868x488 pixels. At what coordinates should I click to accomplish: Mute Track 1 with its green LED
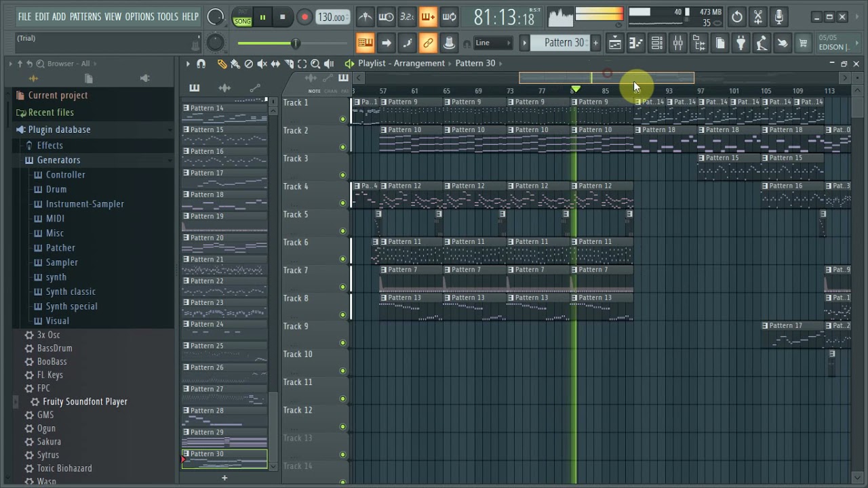tap(342, 119)
